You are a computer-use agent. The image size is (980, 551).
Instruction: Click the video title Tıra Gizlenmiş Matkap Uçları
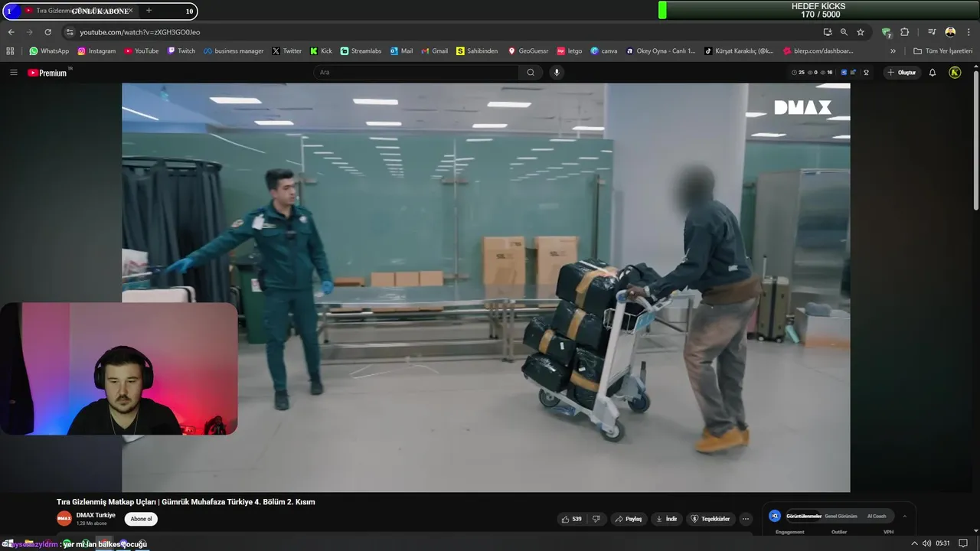pyautogui.click(x=186, y=502)
